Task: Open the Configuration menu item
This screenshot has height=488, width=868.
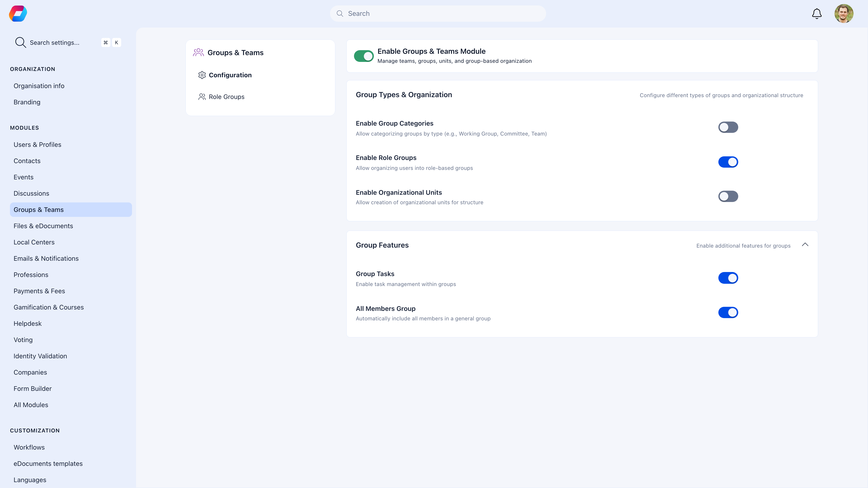Action: [x=230, y=75]
